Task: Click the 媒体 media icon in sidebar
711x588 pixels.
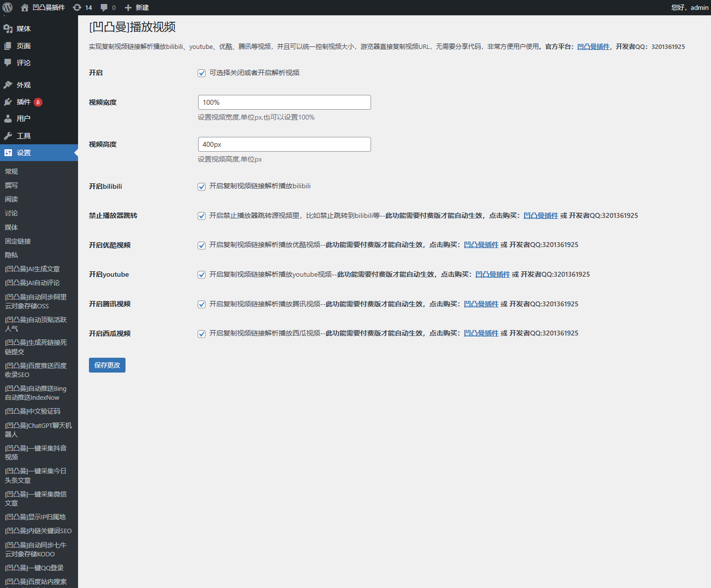Action: (x=8, y=29)
